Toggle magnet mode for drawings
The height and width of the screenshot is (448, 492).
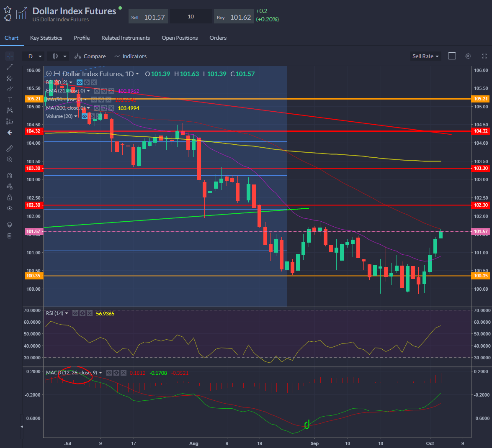pos(10,176)
